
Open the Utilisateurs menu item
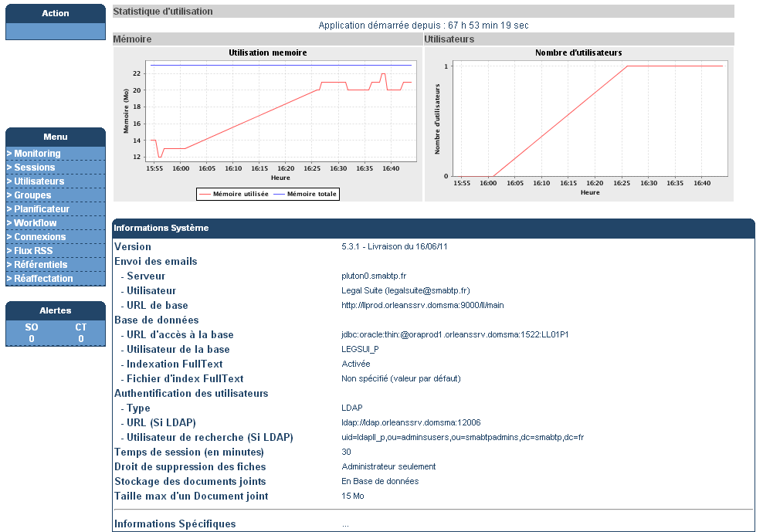pyautogui.click(x=56, y=181)
